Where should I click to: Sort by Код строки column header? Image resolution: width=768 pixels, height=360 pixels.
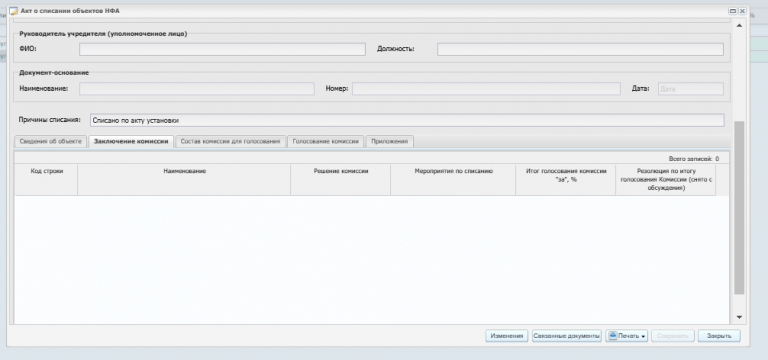coord(47,179)
